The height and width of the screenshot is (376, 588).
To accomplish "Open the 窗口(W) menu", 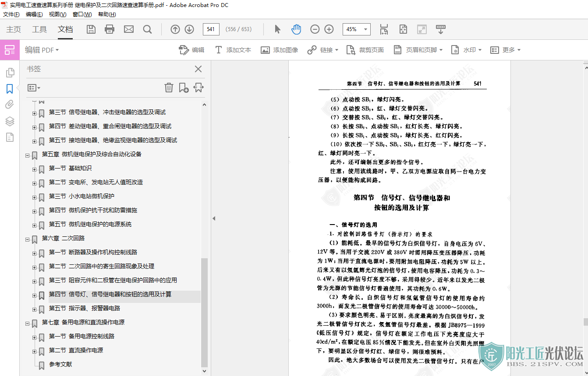I will pos(82,14).
